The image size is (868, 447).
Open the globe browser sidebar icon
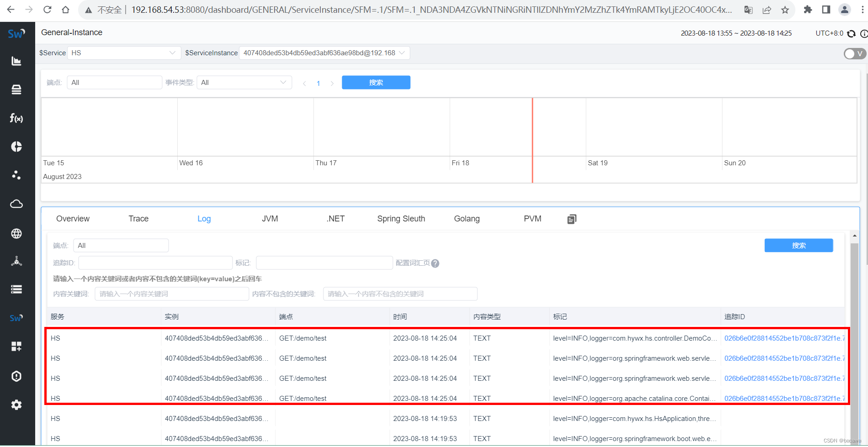[16, 233]
